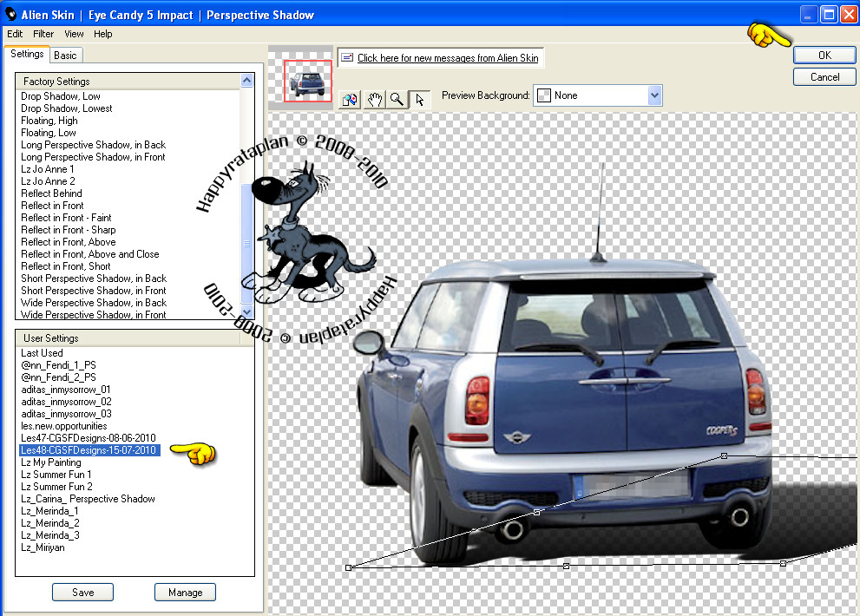Select 'Les48-CGSFDesigns-15-07-2010' setting
This screenshot has height=616, width=860.
pos(89,450)
